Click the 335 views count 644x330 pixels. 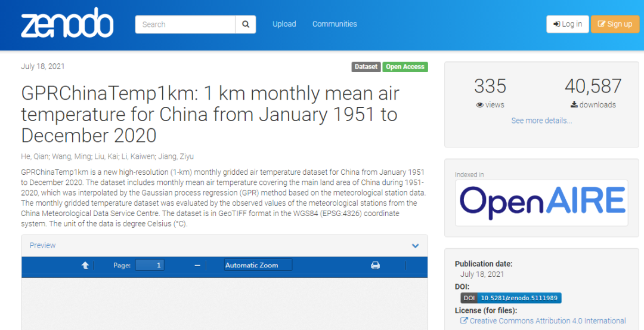click(x=490, y=87)
